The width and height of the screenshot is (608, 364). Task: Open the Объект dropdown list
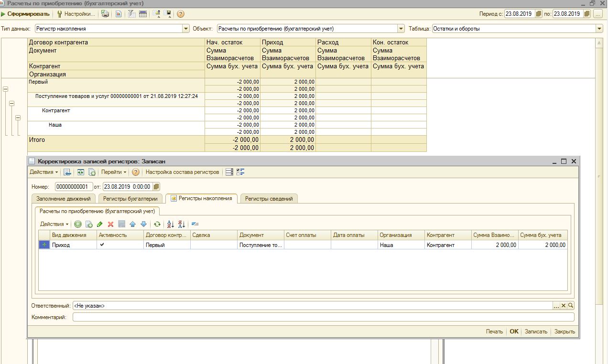click(x=401, y=29)
